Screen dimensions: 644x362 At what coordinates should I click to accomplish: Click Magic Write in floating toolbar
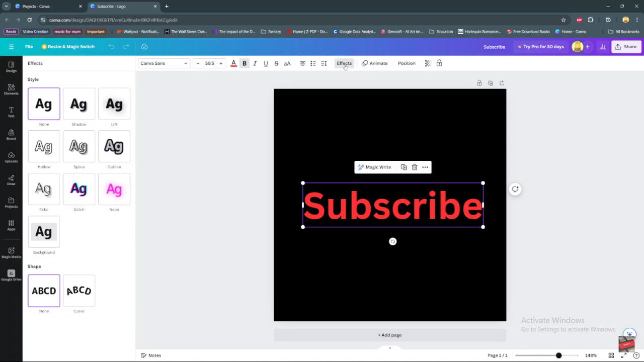374,167
